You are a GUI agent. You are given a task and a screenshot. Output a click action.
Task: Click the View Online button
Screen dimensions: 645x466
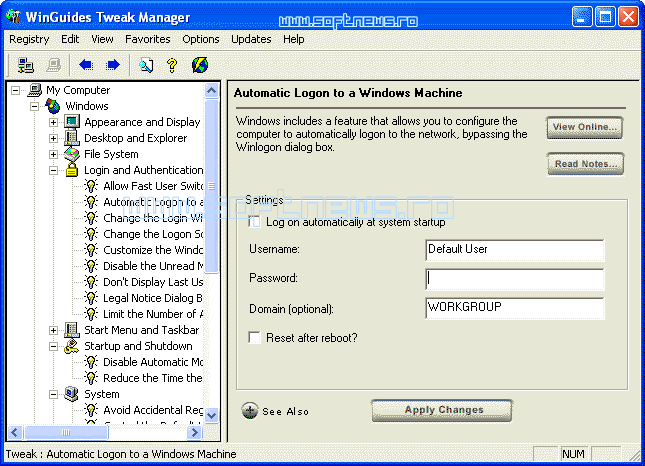tap(585, 127)
